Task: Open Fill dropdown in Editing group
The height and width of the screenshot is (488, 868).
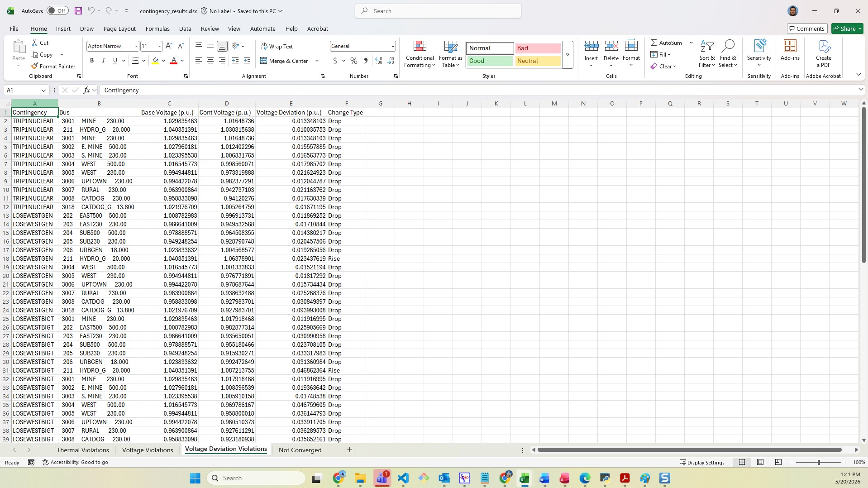Action: [661, 54]
